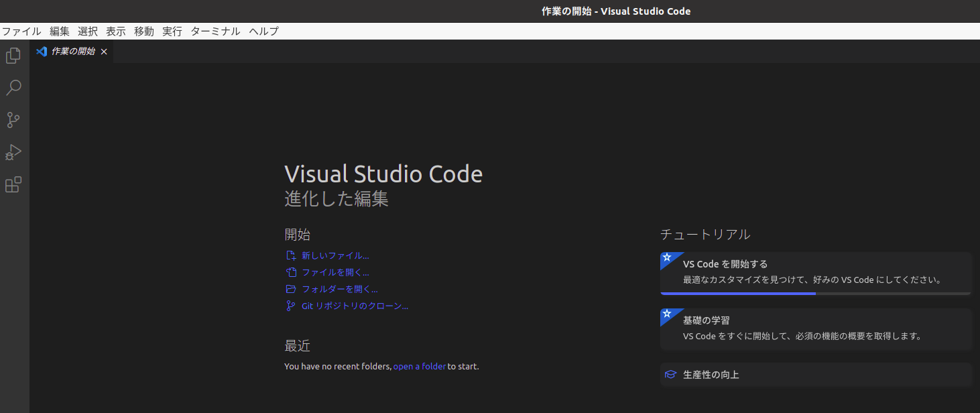Start the Git リポジトリのクローン action
The width and height of the screenshot is (980, 413).
[x=355, y=306]
